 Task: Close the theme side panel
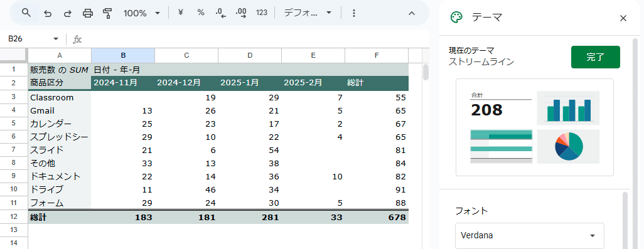click(623, 18)
